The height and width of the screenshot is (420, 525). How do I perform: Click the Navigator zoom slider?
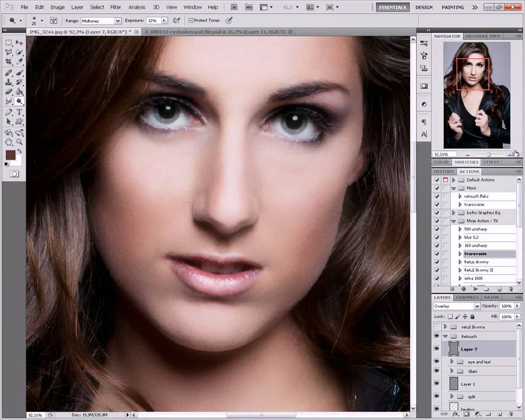coord(488,155)
